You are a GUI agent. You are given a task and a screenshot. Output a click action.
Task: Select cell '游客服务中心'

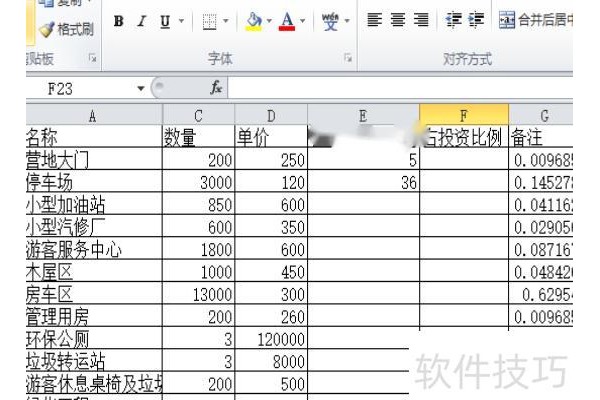point(94,248)
